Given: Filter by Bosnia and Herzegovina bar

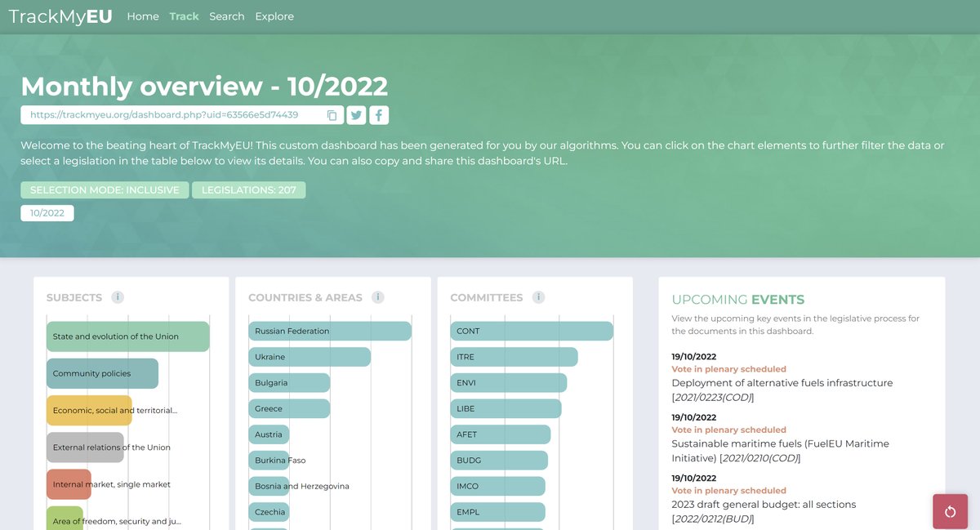Looking at the screenshot, I should [x=269, y=486].
